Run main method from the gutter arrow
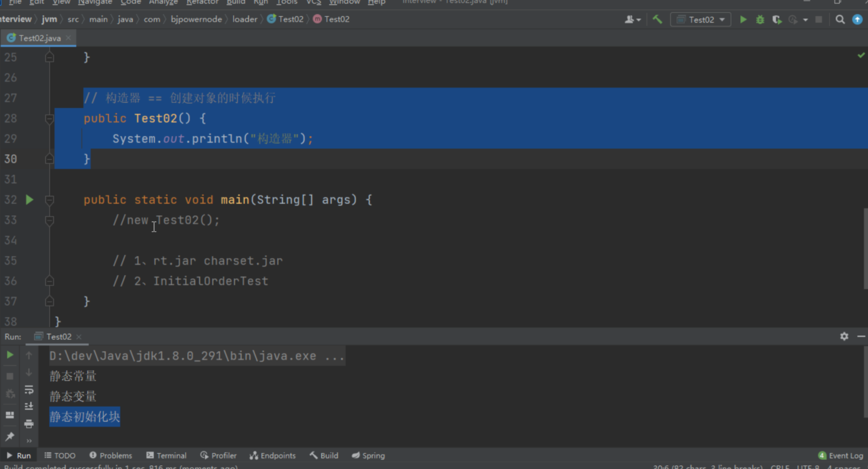 (29, 200)
